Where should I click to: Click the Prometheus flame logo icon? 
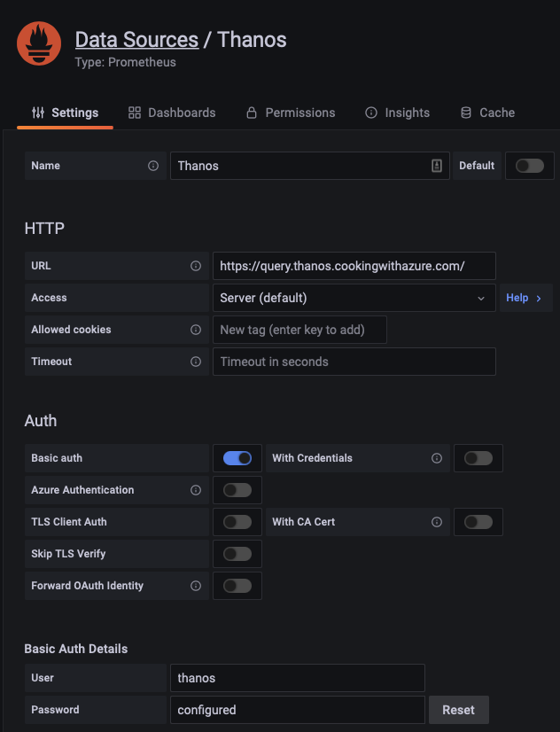[39, 43]
